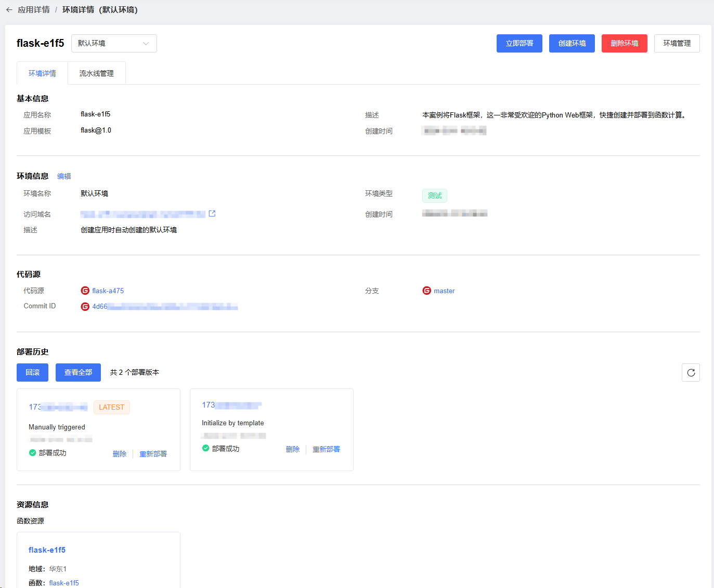The width and height of the screenshot is (714, 588).
Task: Click the Initialize by template text
Action: 232,423
